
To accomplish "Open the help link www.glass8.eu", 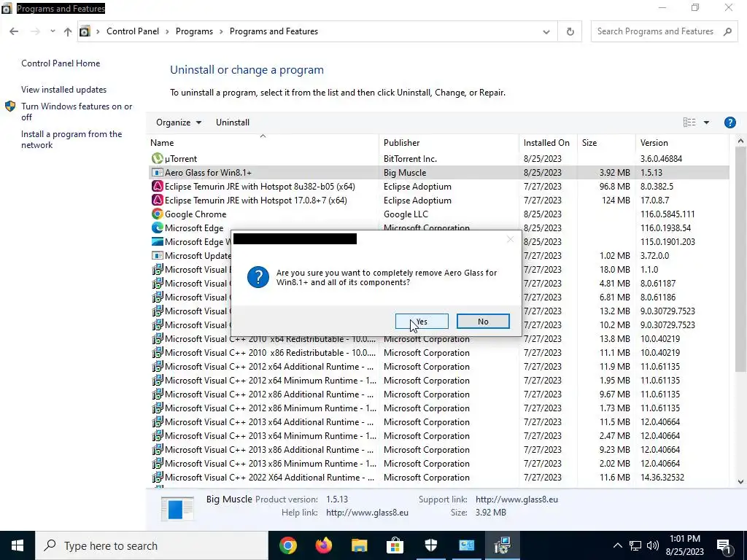I will (x=367, y=513).
